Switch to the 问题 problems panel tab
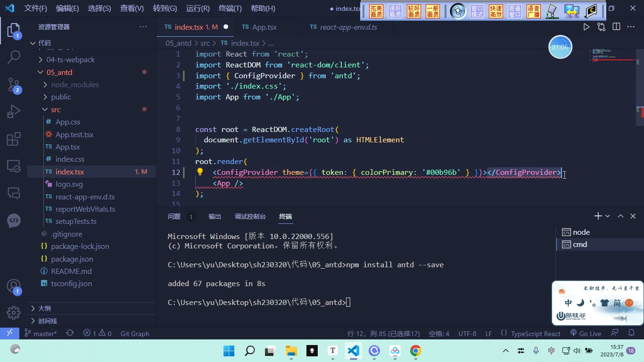 pos(174,216)
